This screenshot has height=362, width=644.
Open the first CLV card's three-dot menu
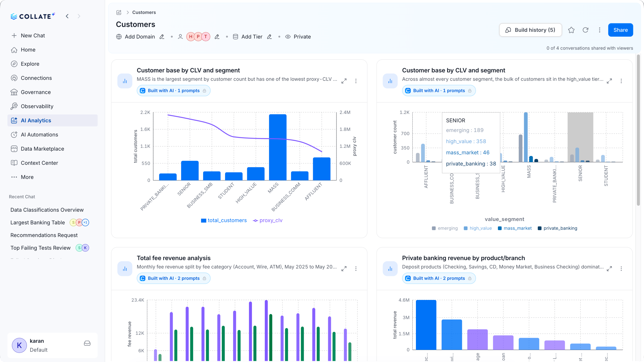[356, 81]
